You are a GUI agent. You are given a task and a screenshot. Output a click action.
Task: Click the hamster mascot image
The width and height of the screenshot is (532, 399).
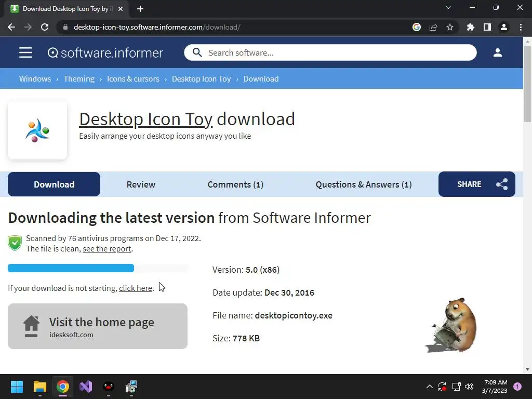(x=451, y=325)
